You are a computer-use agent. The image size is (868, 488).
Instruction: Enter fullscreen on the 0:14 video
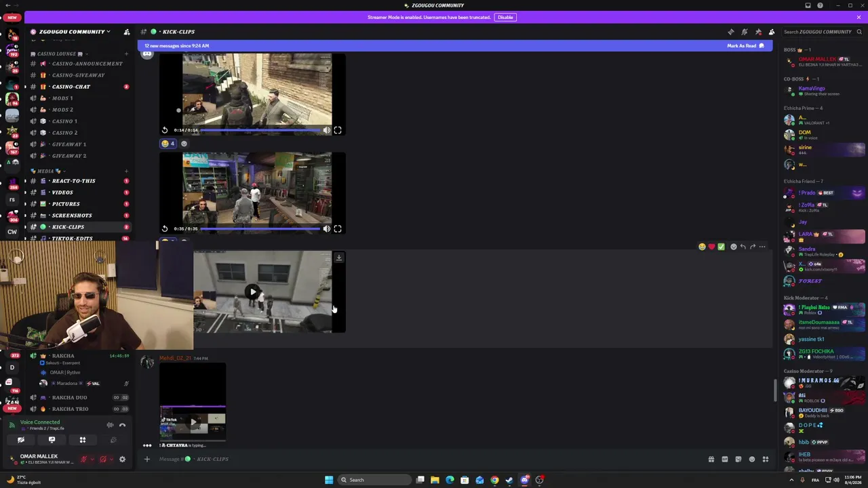(x=338, y=130)
